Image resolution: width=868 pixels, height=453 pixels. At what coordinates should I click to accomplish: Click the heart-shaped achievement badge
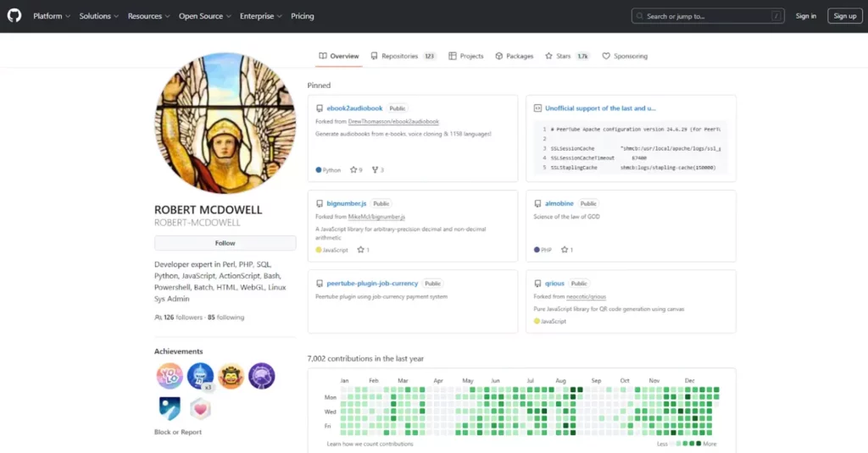(200, 409)
